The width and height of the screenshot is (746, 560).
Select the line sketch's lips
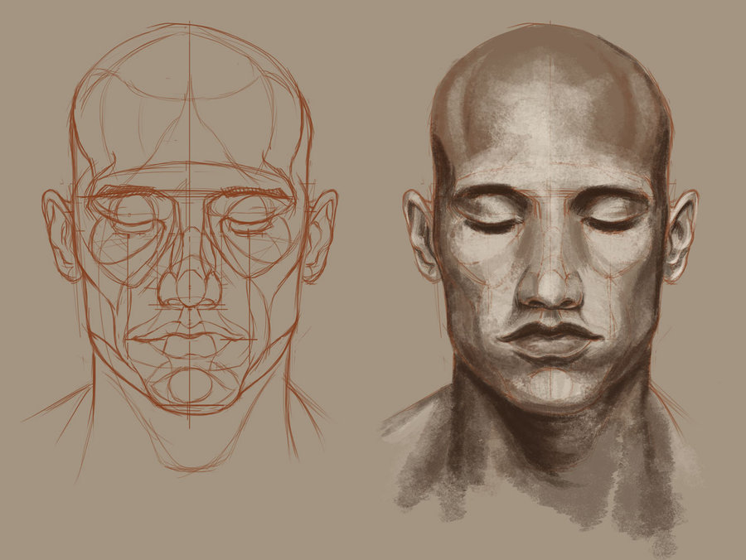(x=190, y=334)
